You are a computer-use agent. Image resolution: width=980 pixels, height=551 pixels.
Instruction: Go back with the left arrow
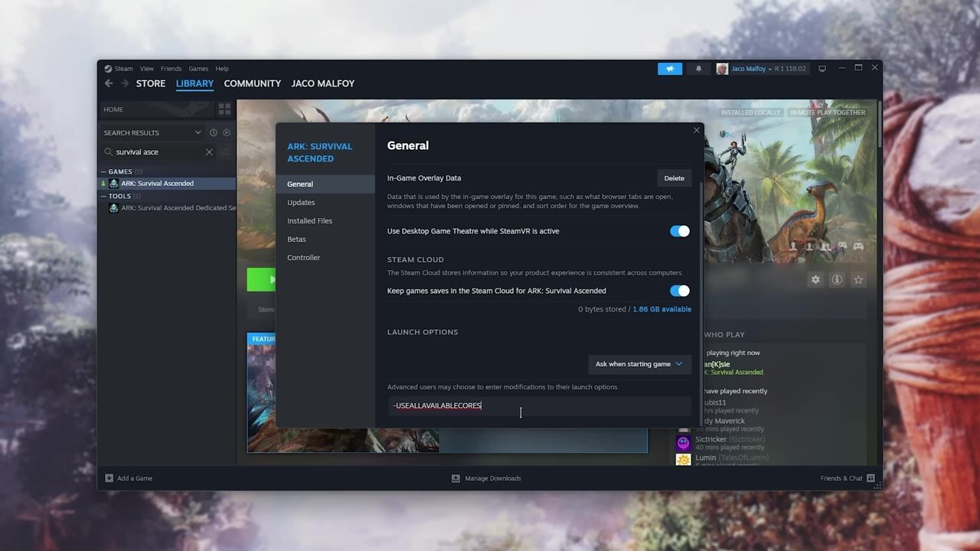109,83
